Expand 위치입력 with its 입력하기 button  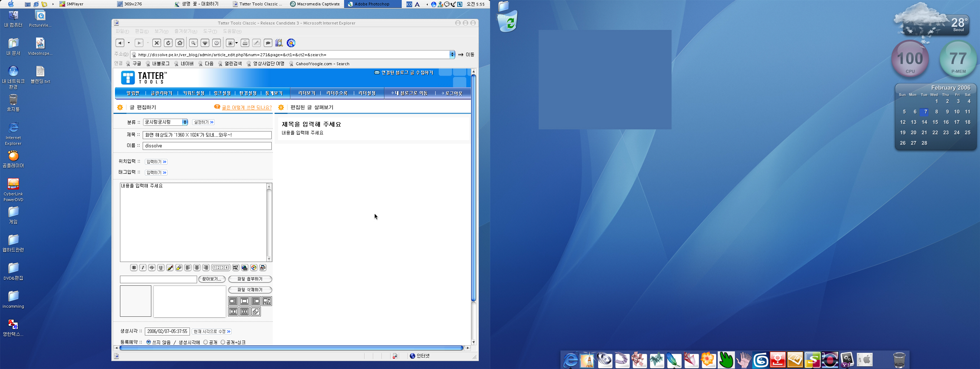point(156,162)
